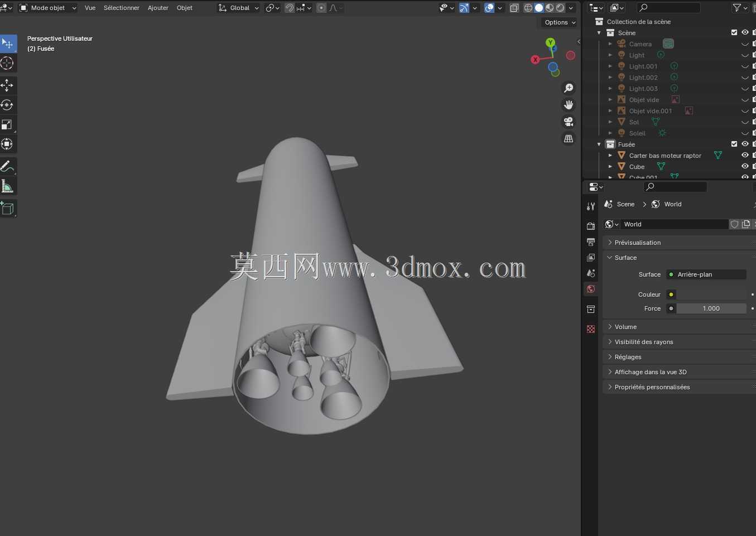Screen dimensions: 756x536
Task: Collapse the Fusée collection tree
Action: pos(599,144)
